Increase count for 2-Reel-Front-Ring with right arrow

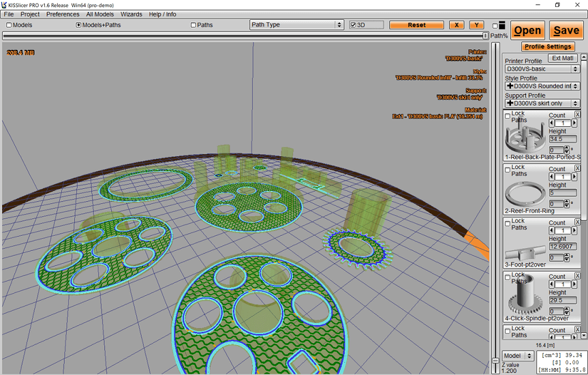[576, 177]
